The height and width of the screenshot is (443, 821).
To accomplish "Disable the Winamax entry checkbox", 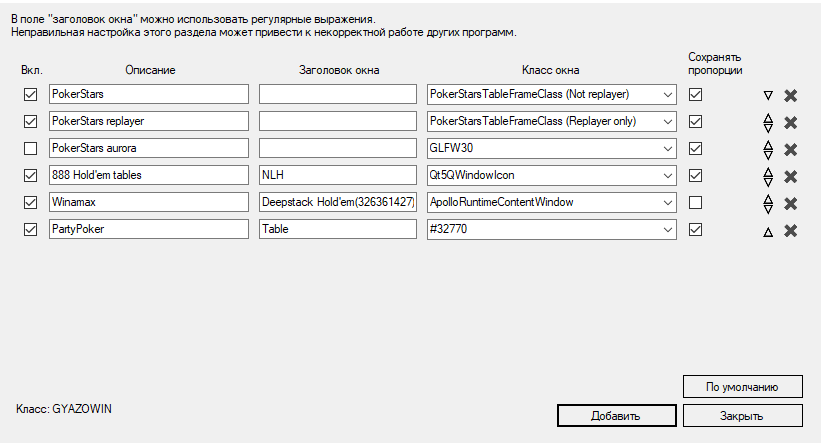I will tap(30, 202).
